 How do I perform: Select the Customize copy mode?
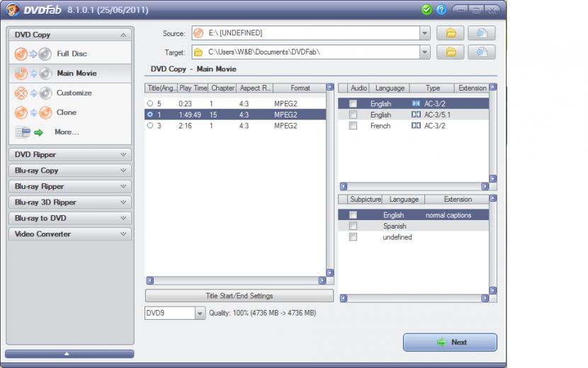pyautogui.click(x=70, y=93)
